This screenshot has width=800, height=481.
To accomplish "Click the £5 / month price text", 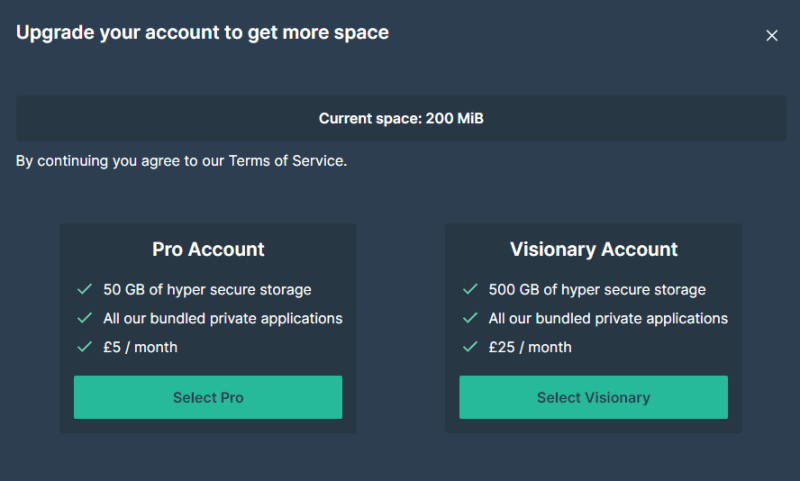I will [x=140, y=347].
